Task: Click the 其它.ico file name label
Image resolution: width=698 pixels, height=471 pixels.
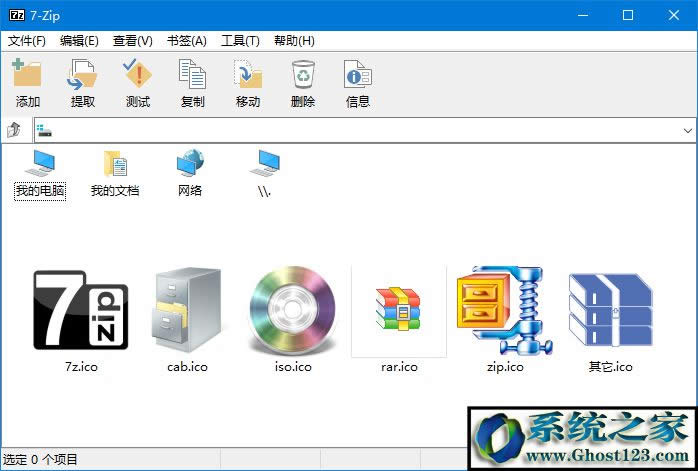Action: tap(611, 367)
